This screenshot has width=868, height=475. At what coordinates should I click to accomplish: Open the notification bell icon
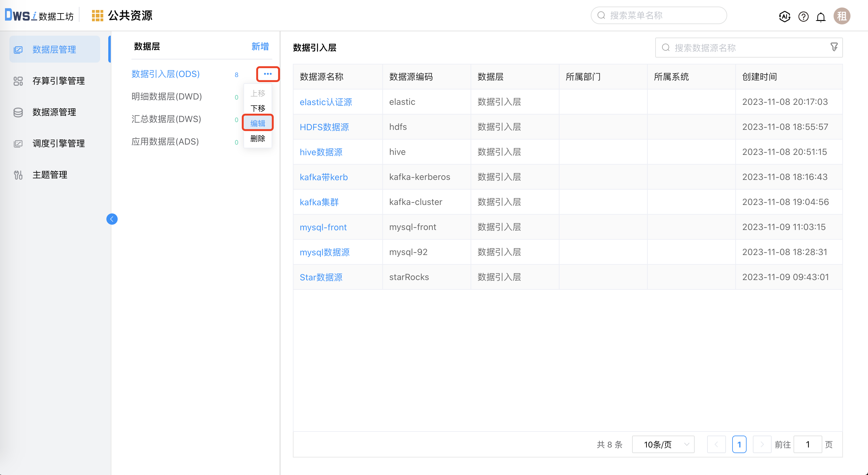pyautogui.click(x=821, y=16)
